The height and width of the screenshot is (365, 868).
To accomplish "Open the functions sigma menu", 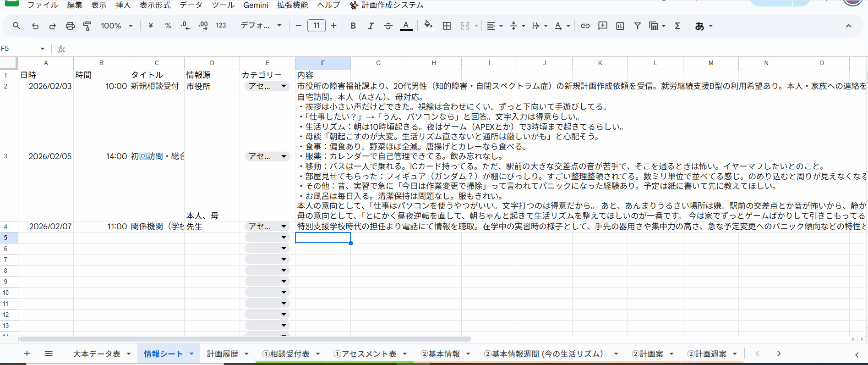I will pos(677,26).
